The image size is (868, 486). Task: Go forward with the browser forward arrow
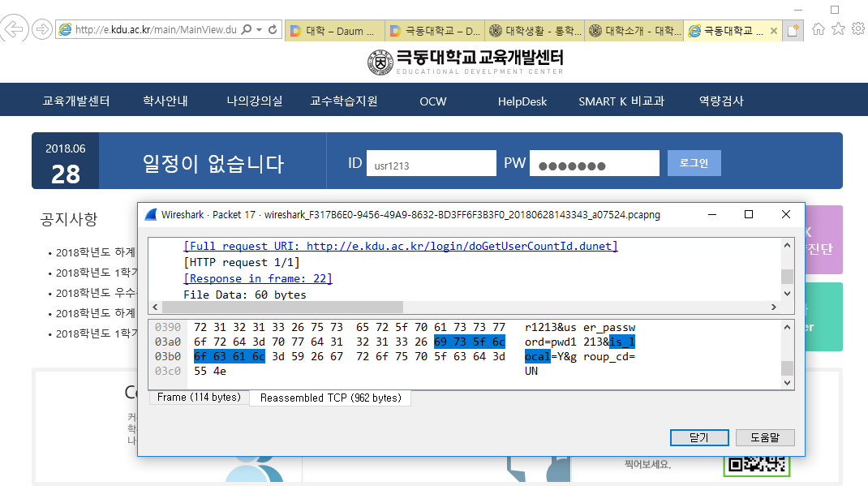coord(42,29)
